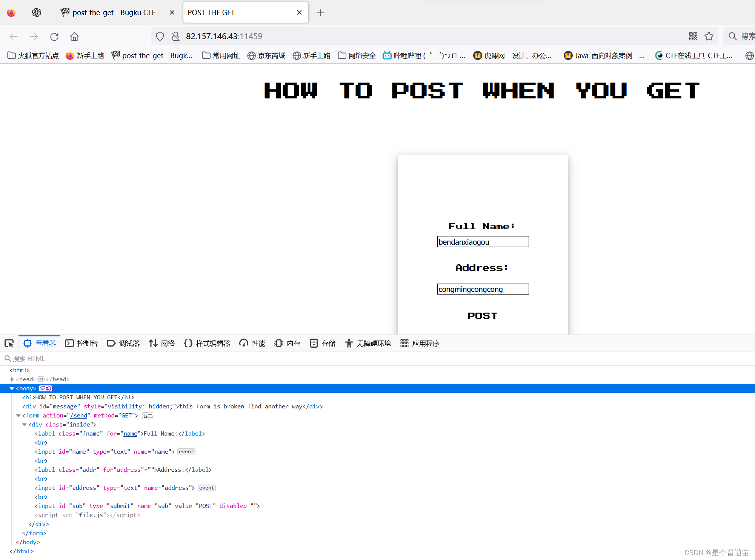This screenshot has width=755, height=560.
Task: Collapse the form element node
Action: 18,416
